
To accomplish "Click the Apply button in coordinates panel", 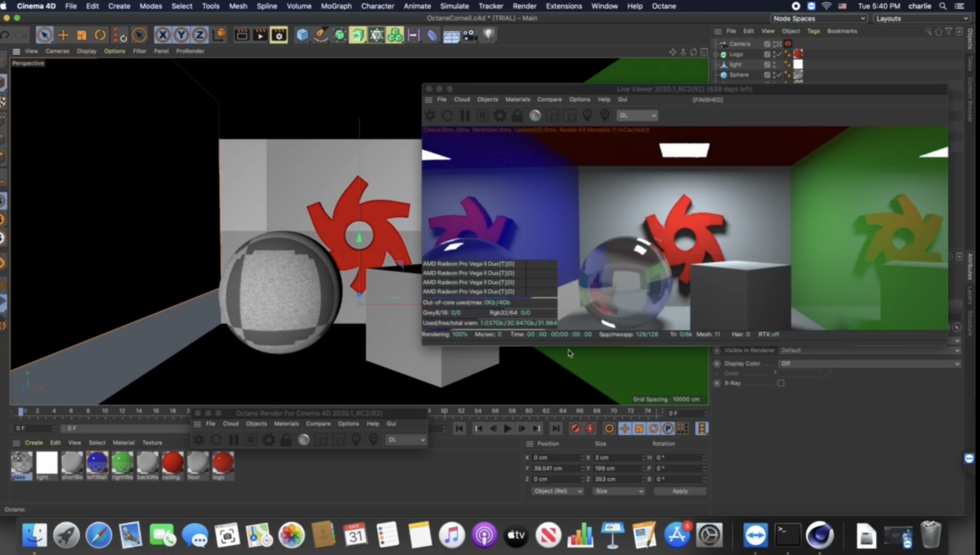I will coord(680,491).
